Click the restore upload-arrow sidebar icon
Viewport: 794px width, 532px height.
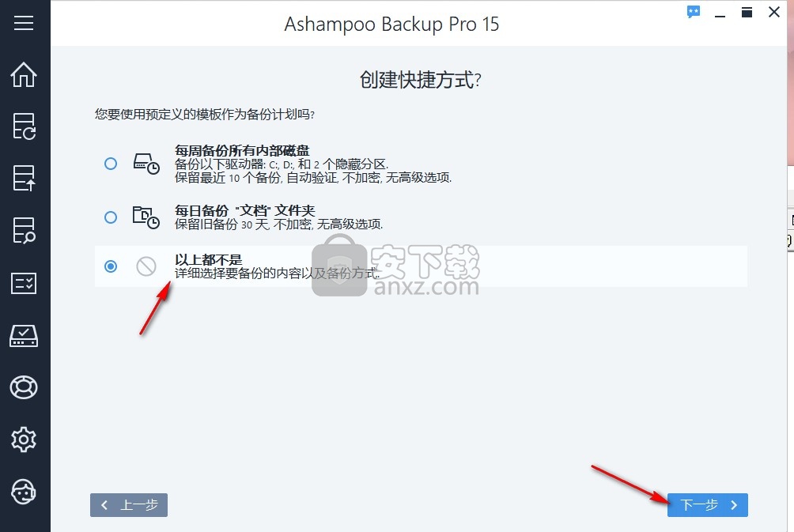coord(24,178)
